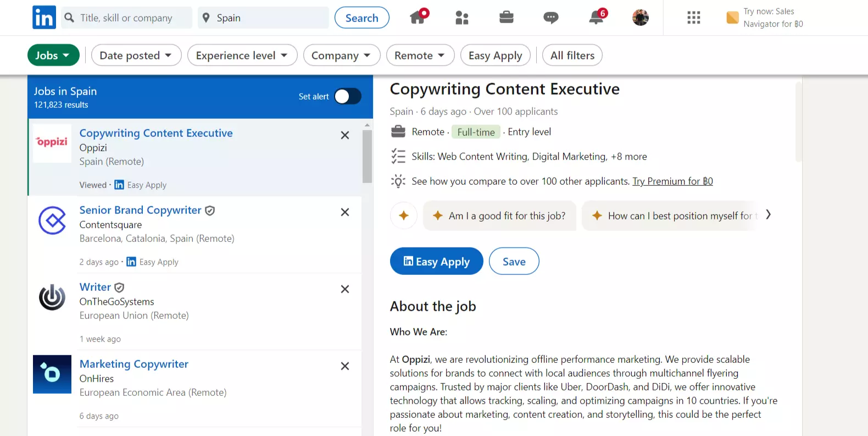Enable the Easy Apply filter pill
Screen dimensions: 868x436
coord(496,55)
